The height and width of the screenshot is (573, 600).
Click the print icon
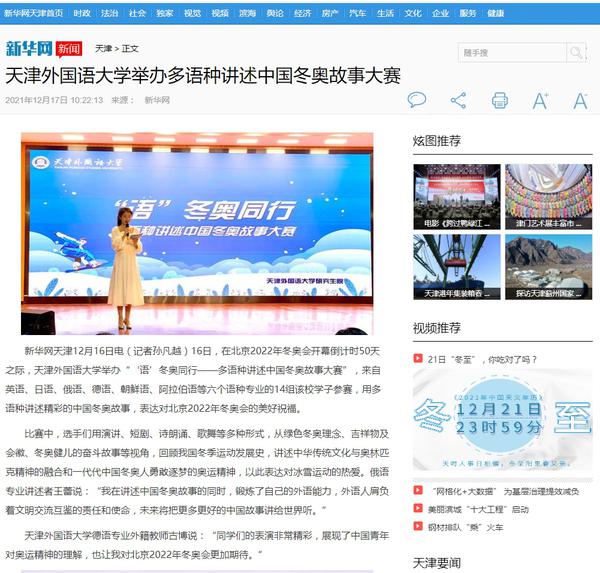[499, 100]
